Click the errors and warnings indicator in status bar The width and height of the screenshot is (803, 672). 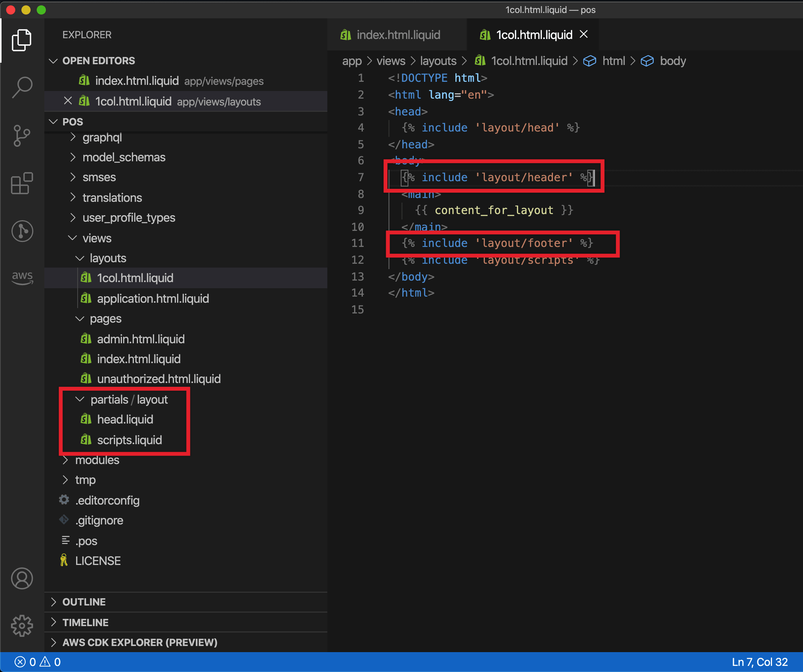click(x=38, y=662)
